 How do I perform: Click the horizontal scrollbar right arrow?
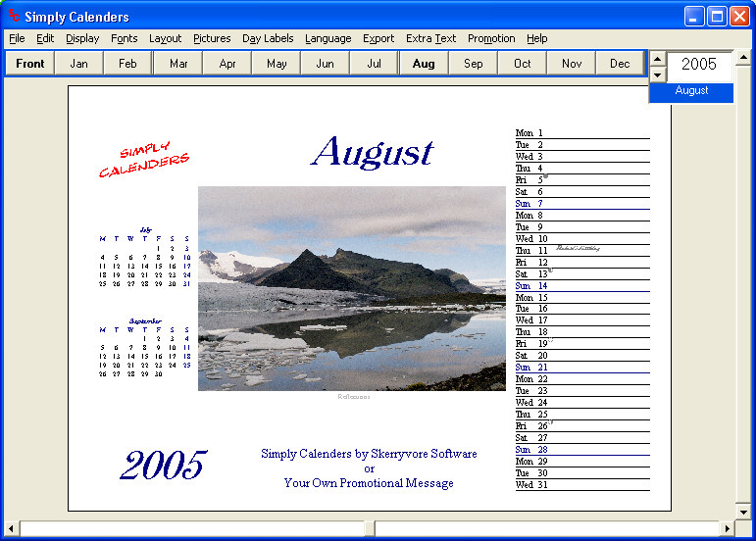pyautogui.click(x=728, y=528)
